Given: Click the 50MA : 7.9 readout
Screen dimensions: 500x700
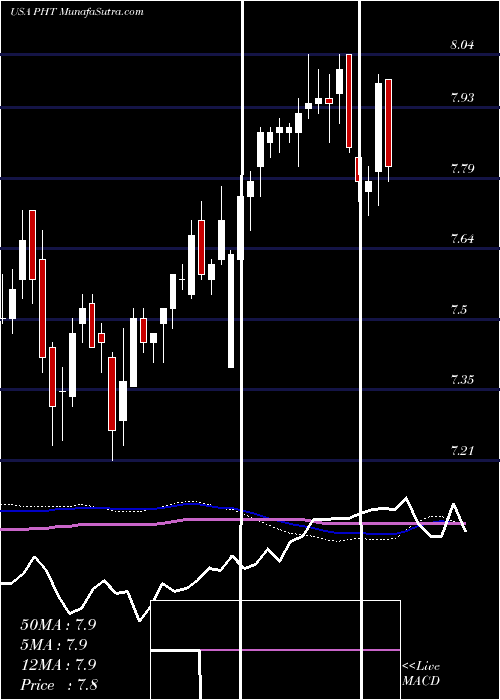Looking at the screenshot, I should [58, 625].
